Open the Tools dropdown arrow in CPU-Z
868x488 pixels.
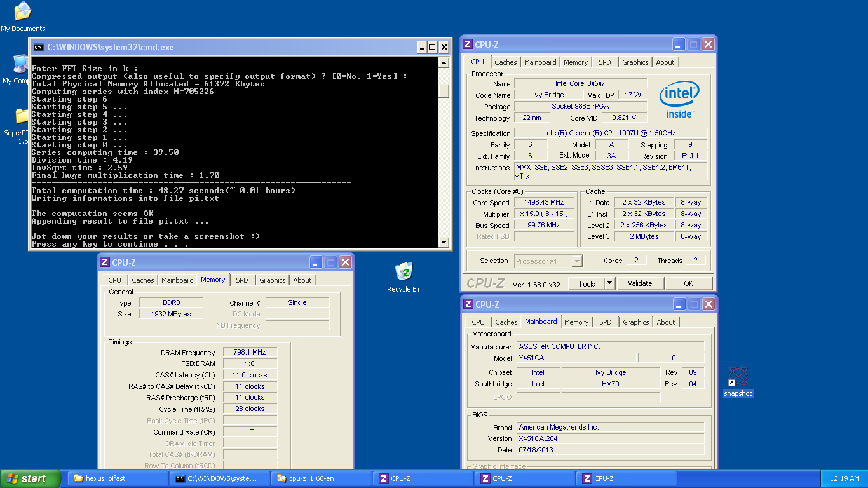[x=609, y=283]
